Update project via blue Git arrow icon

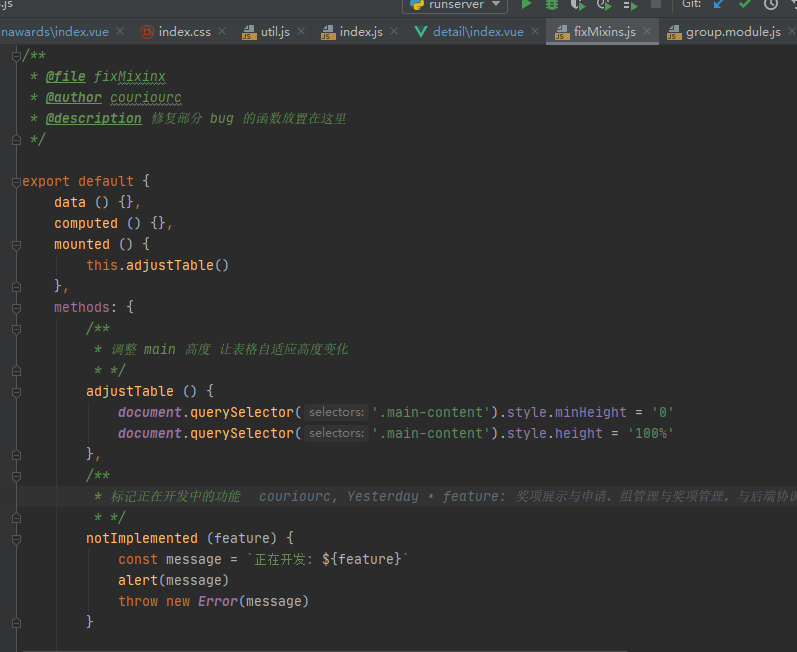718,5
